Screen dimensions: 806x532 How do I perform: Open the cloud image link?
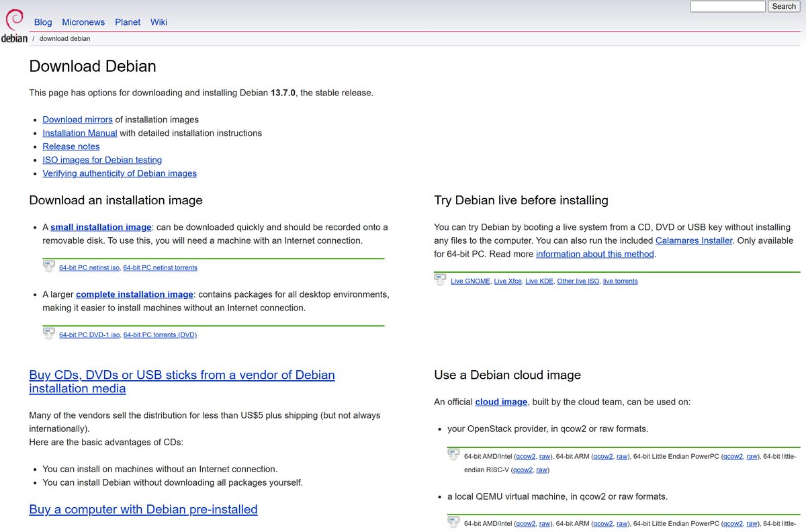(x=501, y=402)
